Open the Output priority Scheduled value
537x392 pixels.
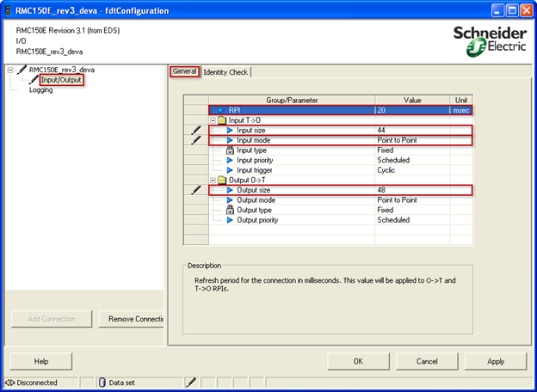(412, 220)
